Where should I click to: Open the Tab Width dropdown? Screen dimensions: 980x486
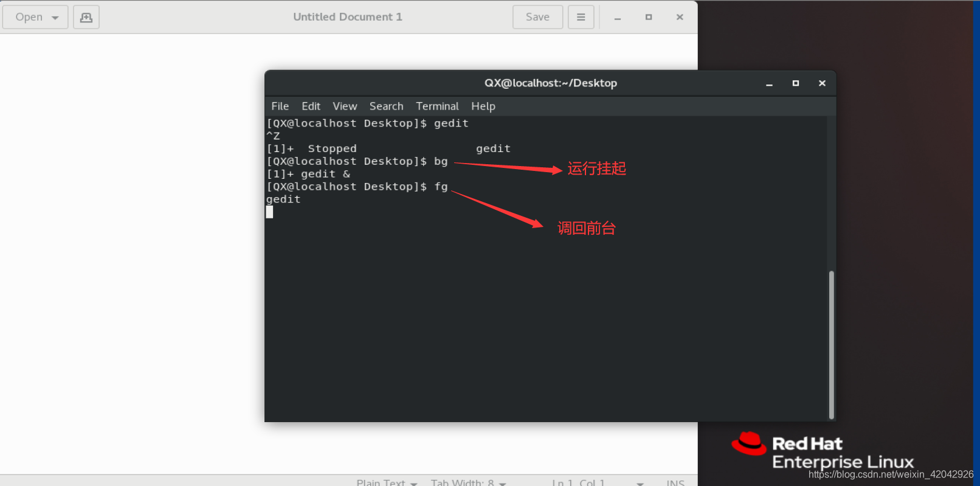468,483
